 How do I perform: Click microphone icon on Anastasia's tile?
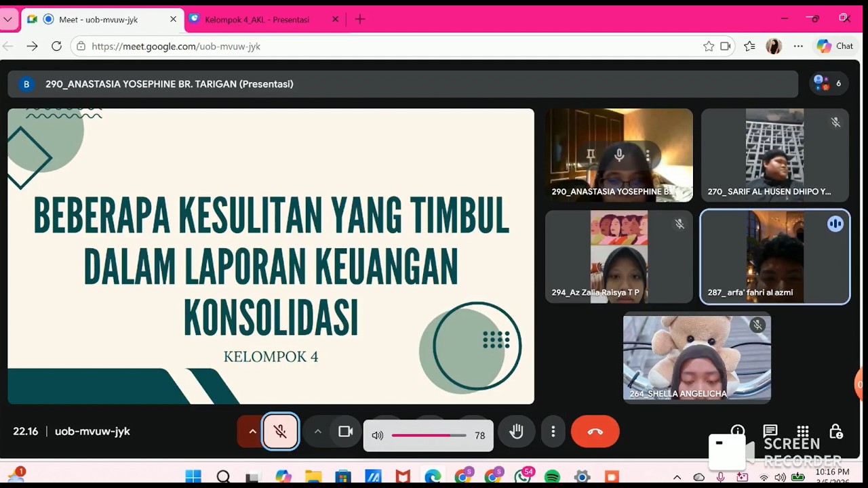tap(619, 155)
